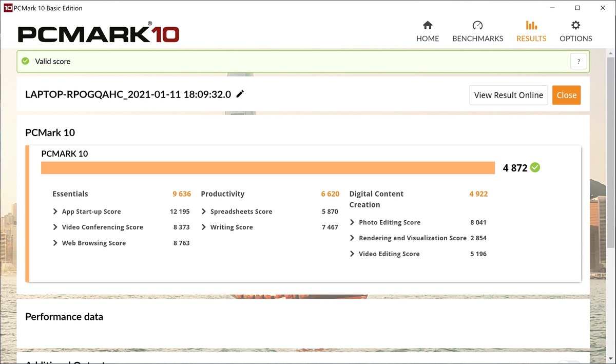Click the orange PCMark 10 score bar
The image size is (616, 364).
point(268,168)
